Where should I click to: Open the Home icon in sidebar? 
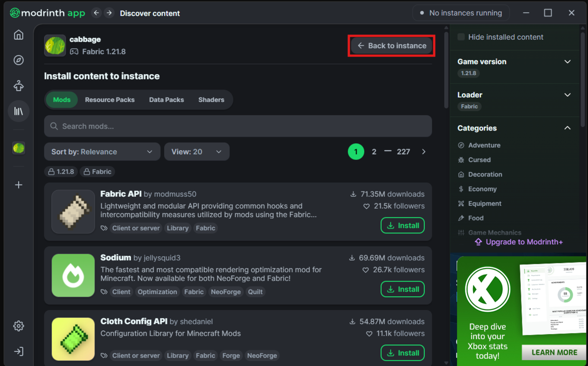[19, 35]
